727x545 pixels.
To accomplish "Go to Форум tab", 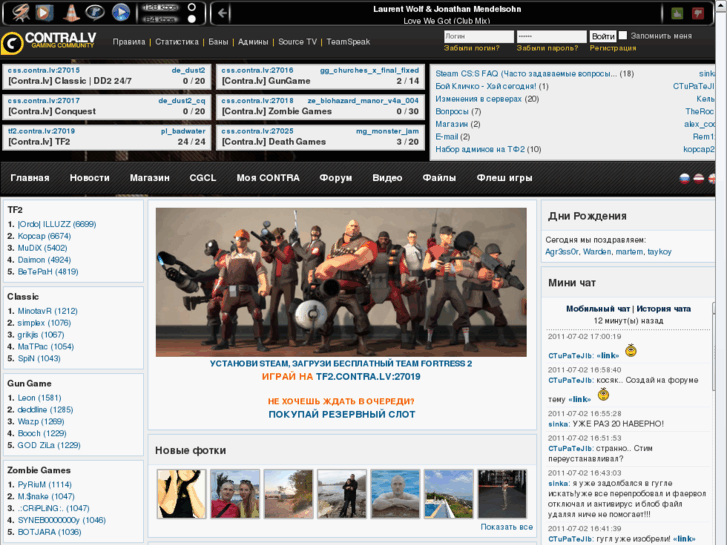I will pyautogui.click(x=336, y=178).
